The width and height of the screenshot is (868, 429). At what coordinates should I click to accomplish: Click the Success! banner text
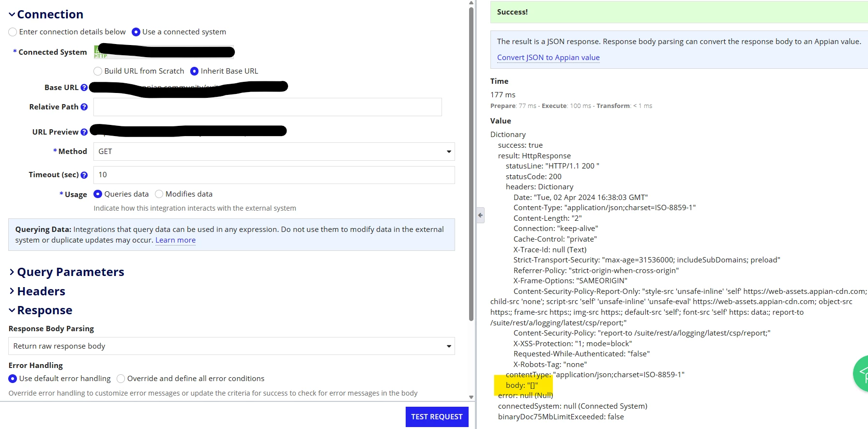512,12
